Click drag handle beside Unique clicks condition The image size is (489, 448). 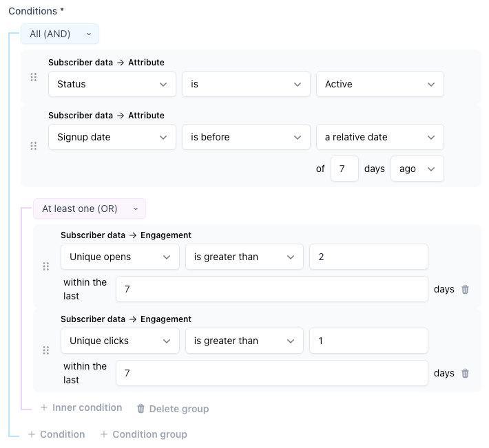[x=46, y=350]
